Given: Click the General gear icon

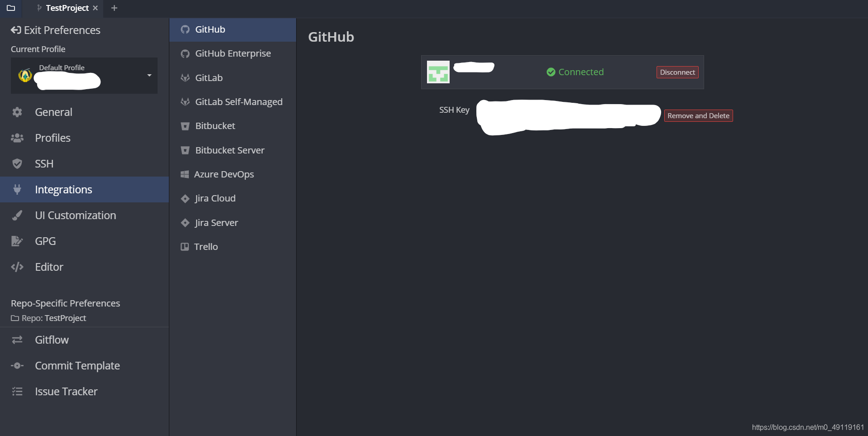Looking at the screenshot, I should click(x=17, y=112).
